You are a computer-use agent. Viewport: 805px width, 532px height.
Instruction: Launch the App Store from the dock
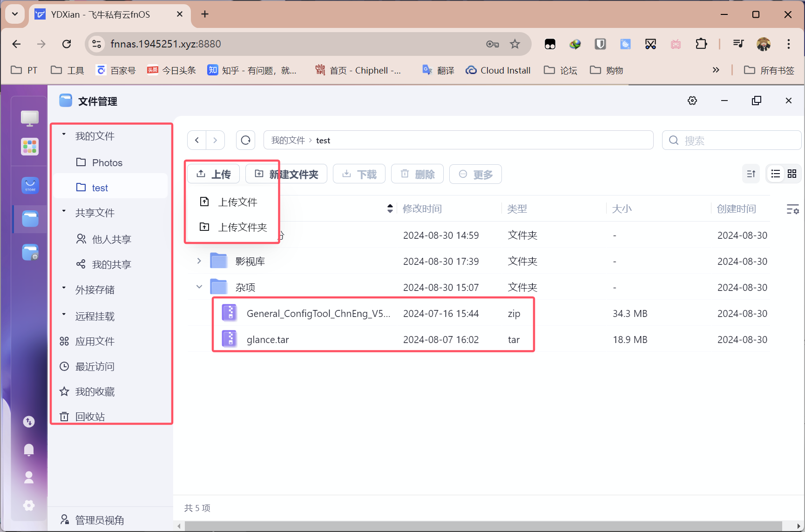pyautogui.click(x=30, y=185)
